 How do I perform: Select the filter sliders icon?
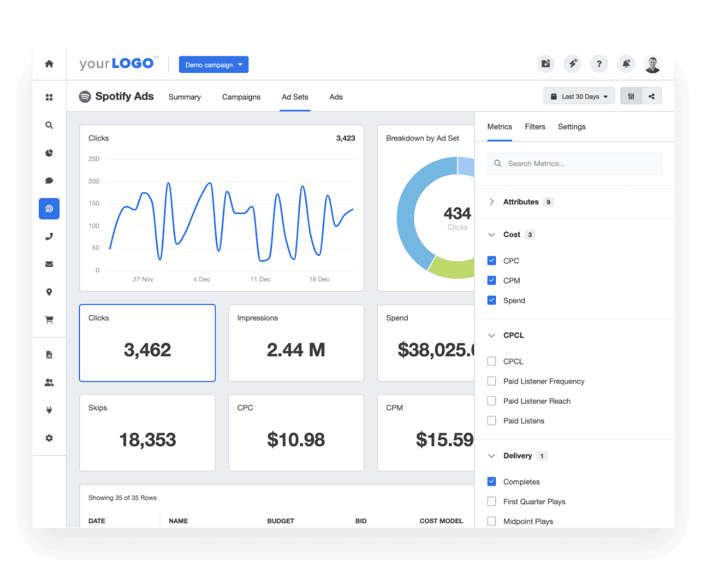(631, 95)
